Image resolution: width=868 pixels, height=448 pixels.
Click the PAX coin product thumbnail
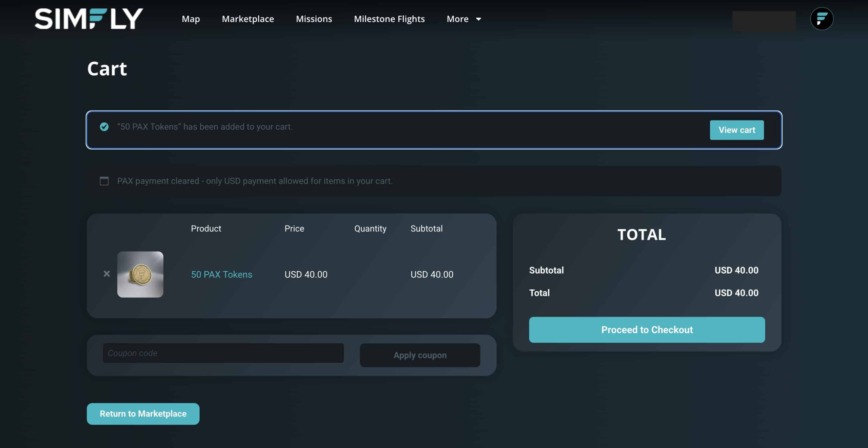pos(140,274)
